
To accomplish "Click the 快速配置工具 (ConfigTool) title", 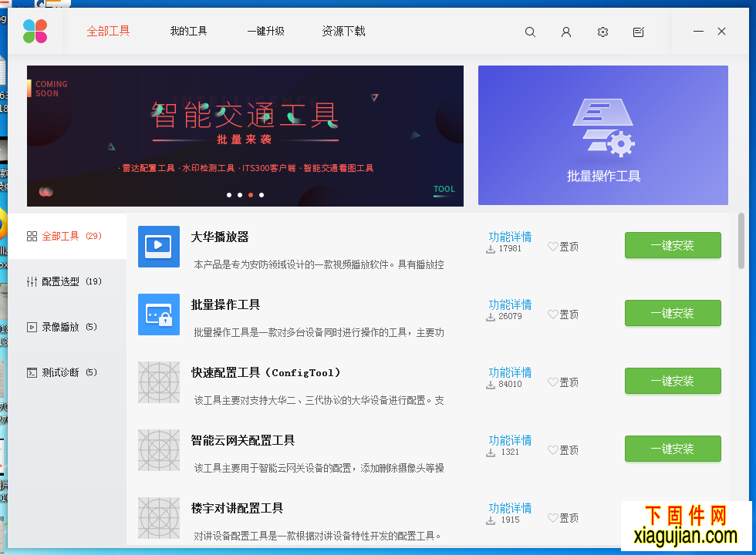I will pyautogui.click(x=265, y=373).
